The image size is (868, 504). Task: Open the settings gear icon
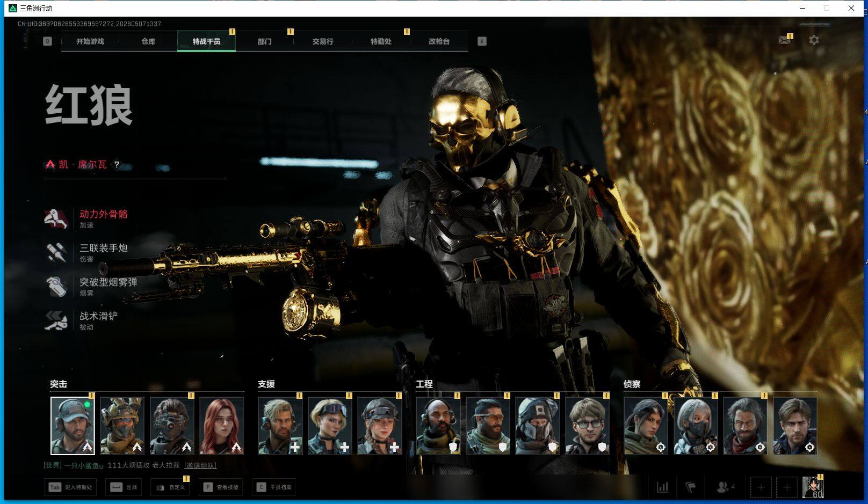point(814,40)
